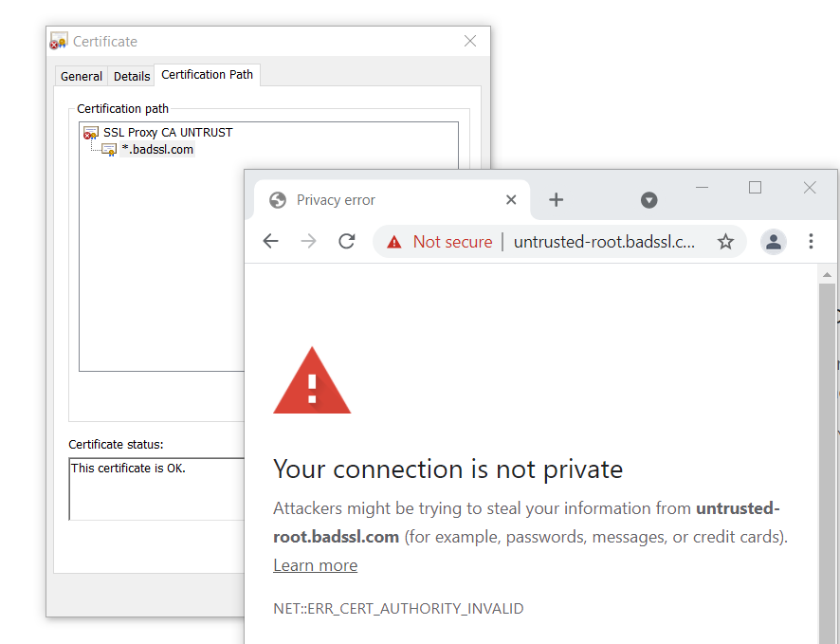Viewport: 840px width, 644px height.
Task: Click the browser forward arrow
Action: coord(308,242)
